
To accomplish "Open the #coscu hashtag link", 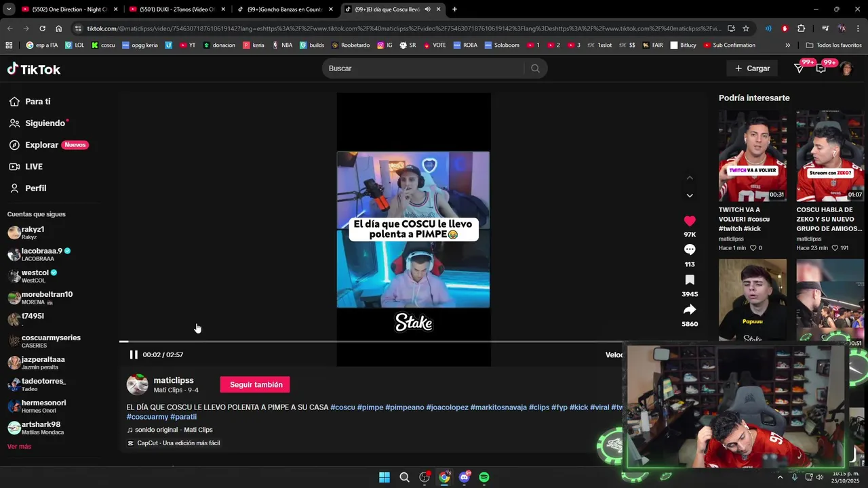I will (342, 407).
